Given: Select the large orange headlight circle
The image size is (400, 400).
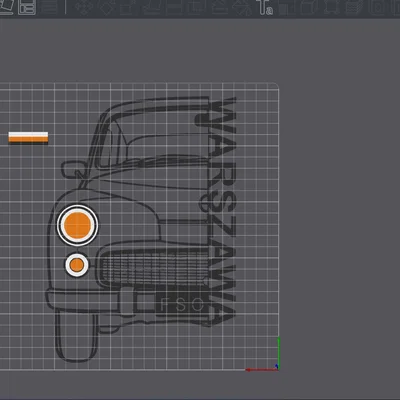Looking at the screenshot, I should pos(77,226).
